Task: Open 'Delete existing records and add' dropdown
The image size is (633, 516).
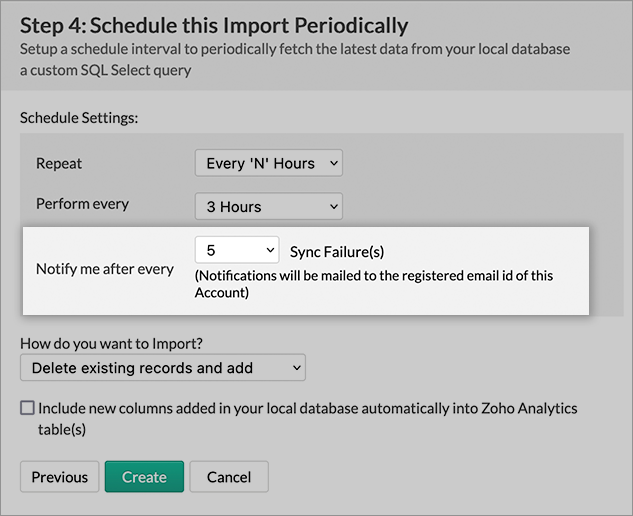Action: (x=162, y=368)
